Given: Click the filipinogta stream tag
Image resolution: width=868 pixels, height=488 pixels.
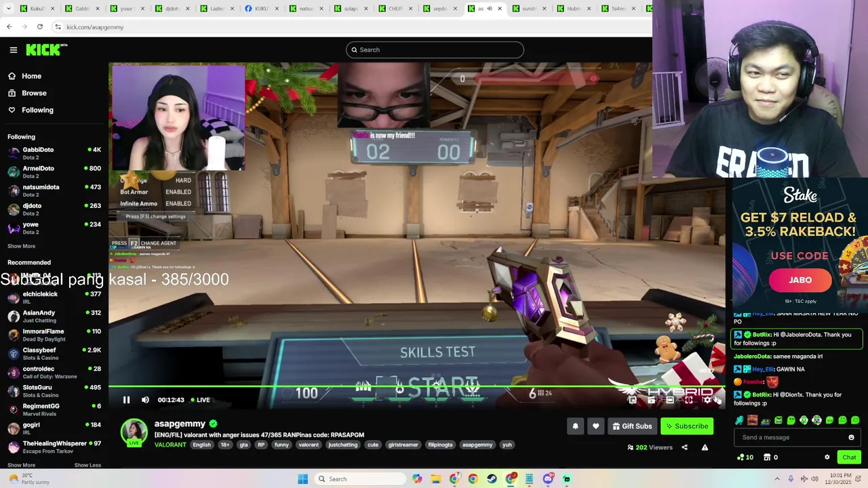Looking at the screenshot, I should click(x=440, y=445).
